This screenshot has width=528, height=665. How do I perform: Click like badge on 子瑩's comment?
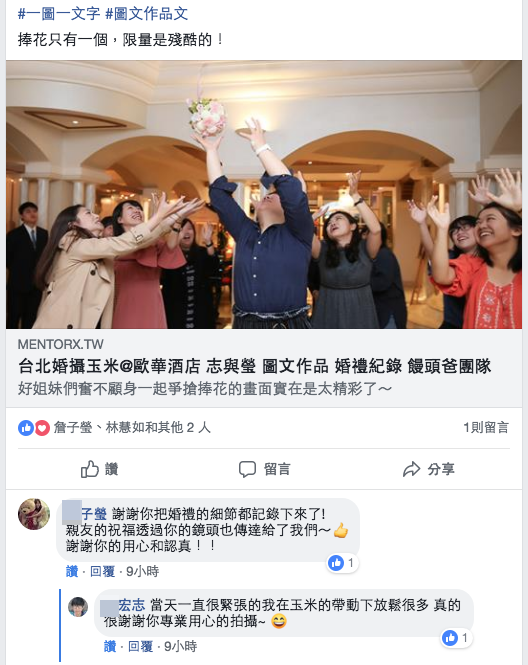[x=342, y=563]
